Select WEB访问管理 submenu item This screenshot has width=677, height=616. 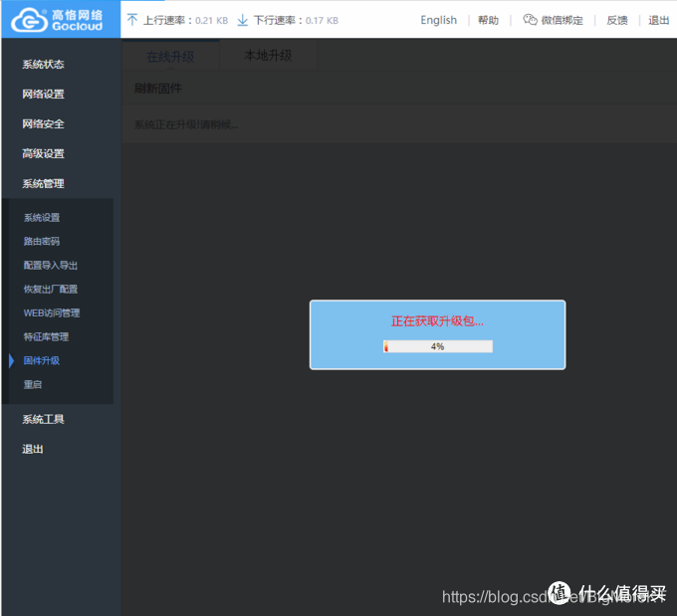tap(52, 312)
